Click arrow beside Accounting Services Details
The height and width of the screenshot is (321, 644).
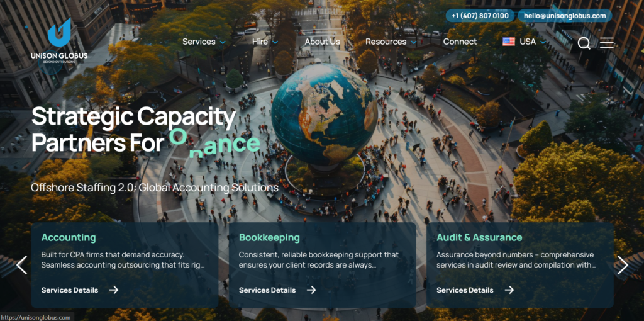click(114, 290)
